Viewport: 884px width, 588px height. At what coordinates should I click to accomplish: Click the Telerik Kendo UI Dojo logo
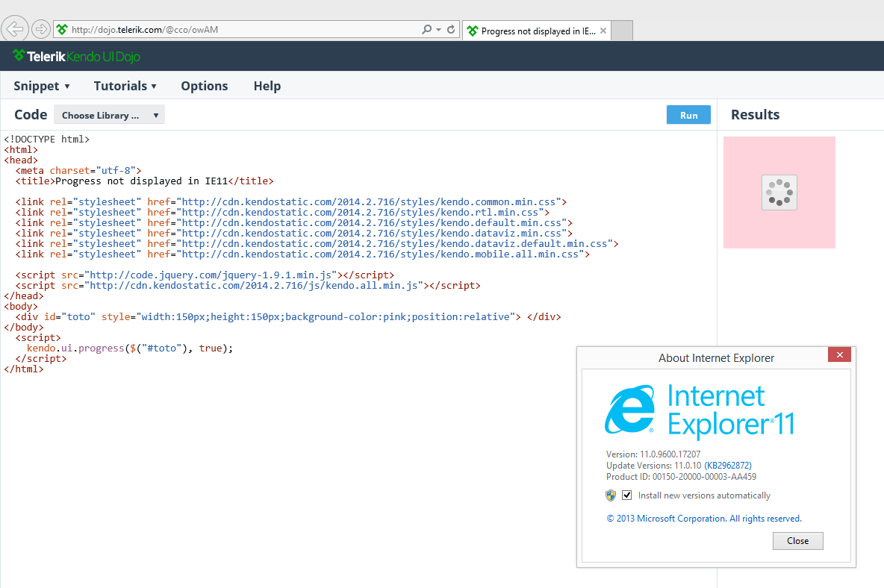pos(77,56)
